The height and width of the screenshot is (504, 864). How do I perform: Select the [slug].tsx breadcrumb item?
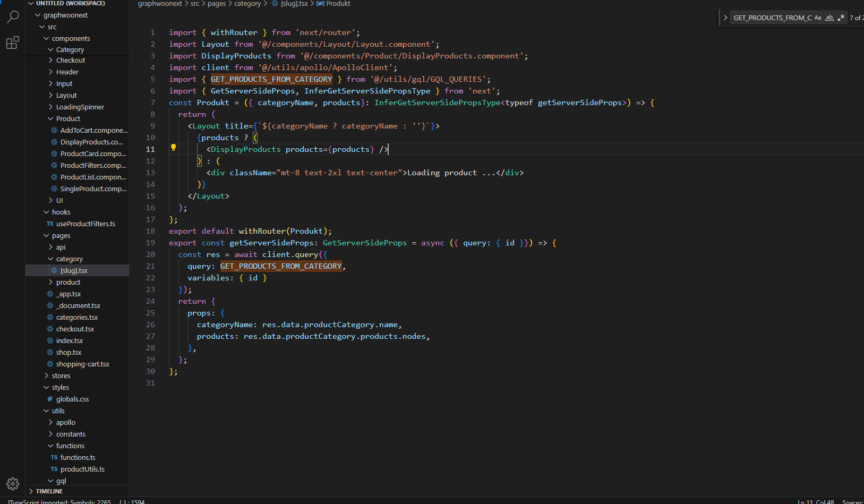294,4
